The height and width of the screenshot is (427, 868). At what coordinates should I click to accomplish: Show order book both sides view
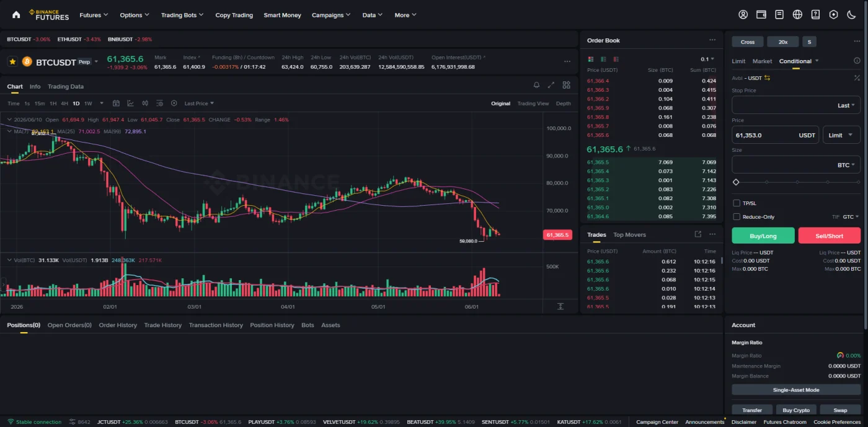tap(591, 59)
